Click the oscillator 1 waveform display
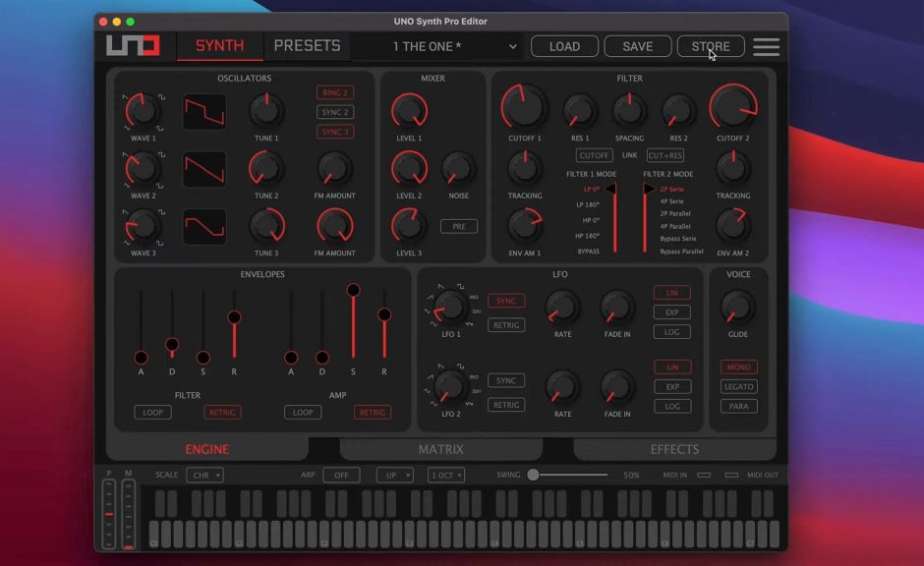This screenshot has width=924, height=566. [204, 111]
